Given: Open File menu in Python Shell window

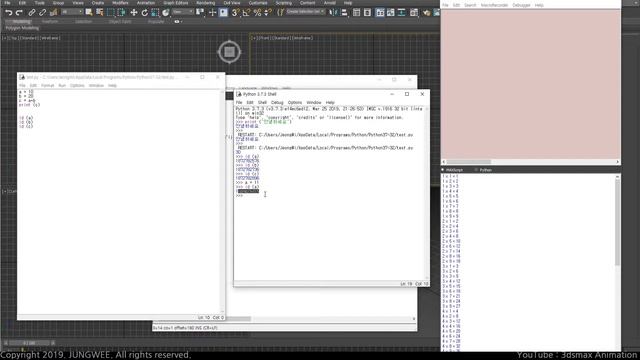Looking at the screenshot, I should 239,102.
